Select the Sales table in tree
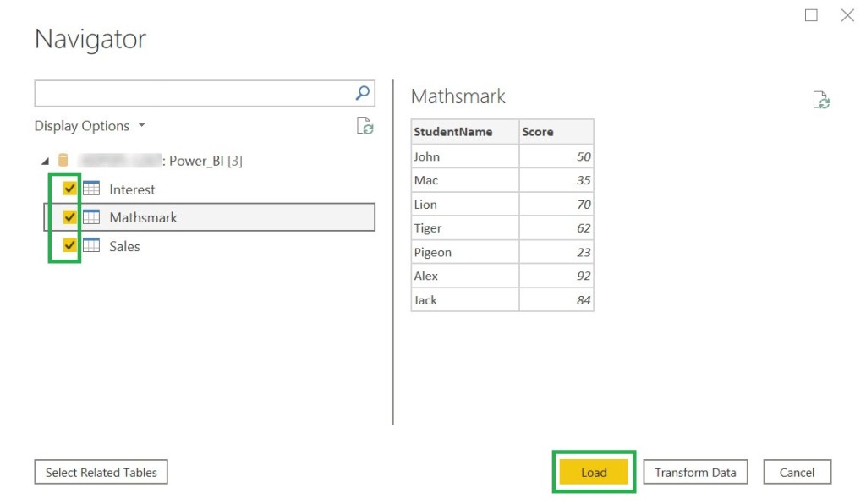866x504 pixels. coord(124,246)
